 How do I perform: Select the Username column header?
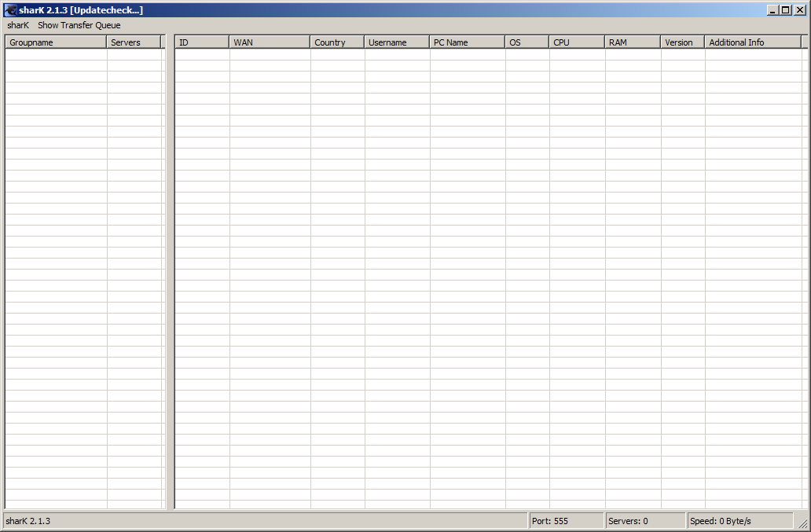(x=397, y=42)
